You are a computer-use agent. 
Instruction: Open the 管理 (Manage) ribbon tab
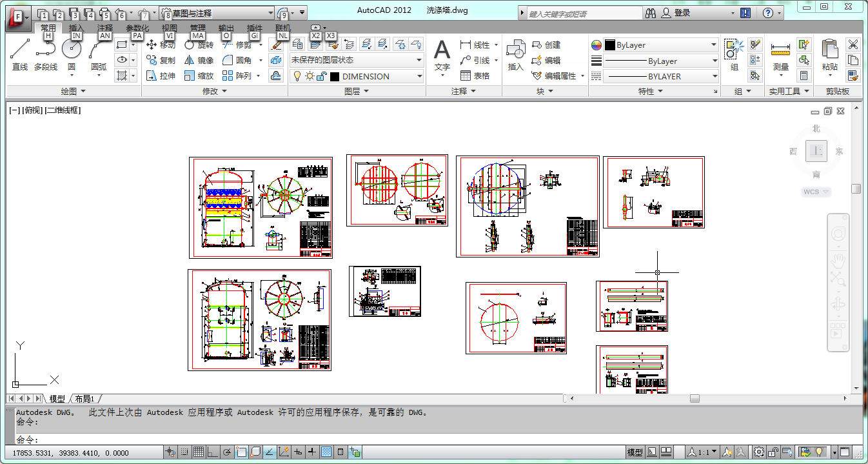(x=197, y=28)
